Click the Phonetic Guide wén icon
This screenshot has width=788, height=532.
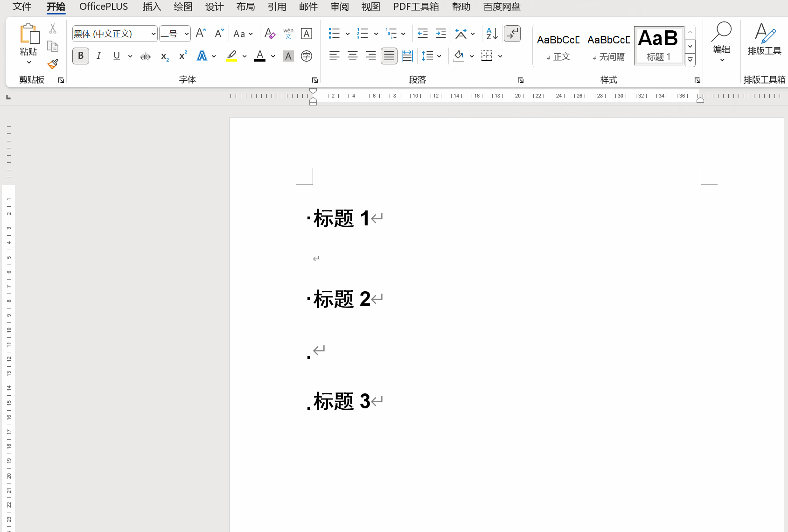coord(288,34)
